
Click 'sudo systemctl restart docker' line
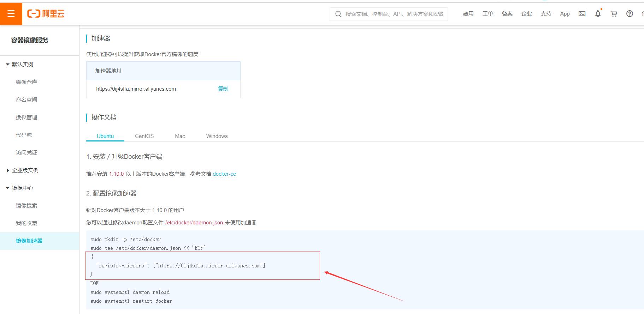pyautogui.click(x=131, y=301)
